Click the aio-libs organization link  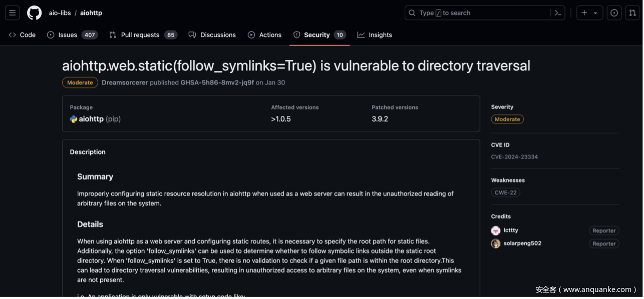click(60, 13)
